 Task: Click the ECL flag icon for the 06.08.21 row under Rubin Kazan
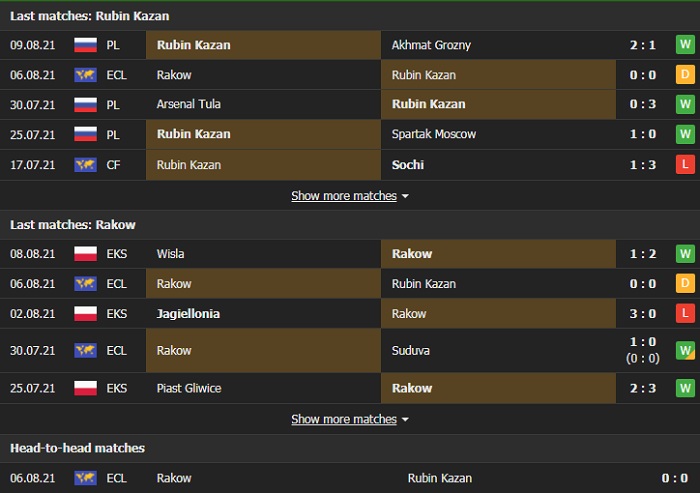coord(85,75)
